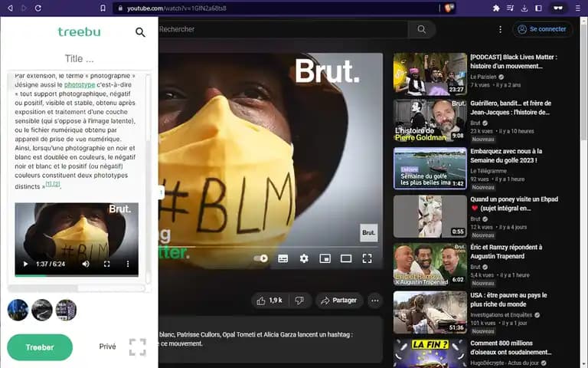Viewport: 588px width, 368px height.
Task: Open the Le Parisien channel name
Action: click(483, 77)
